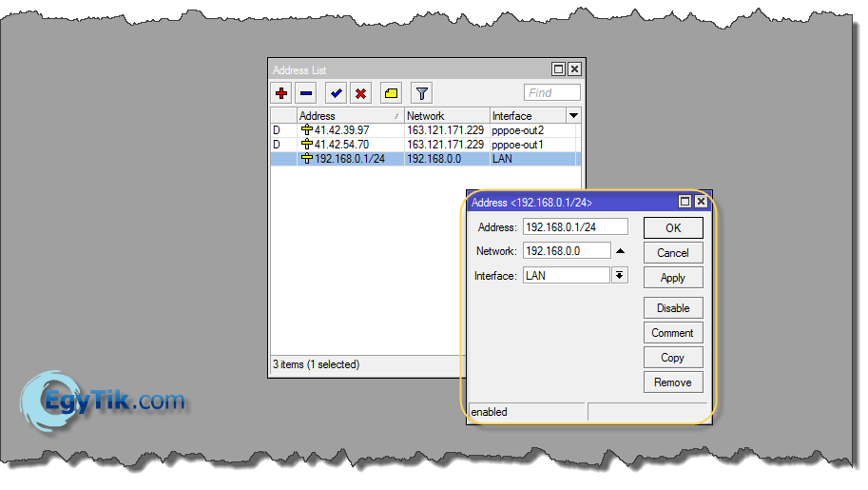Click the red X Disable icon
The image size is (868, 490).
(360, 92)
